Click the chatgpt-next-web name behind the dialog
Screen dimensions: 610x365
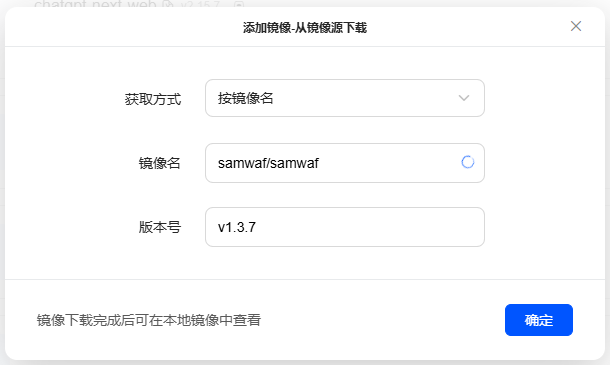pyautogui.click(x=95, y=4)
